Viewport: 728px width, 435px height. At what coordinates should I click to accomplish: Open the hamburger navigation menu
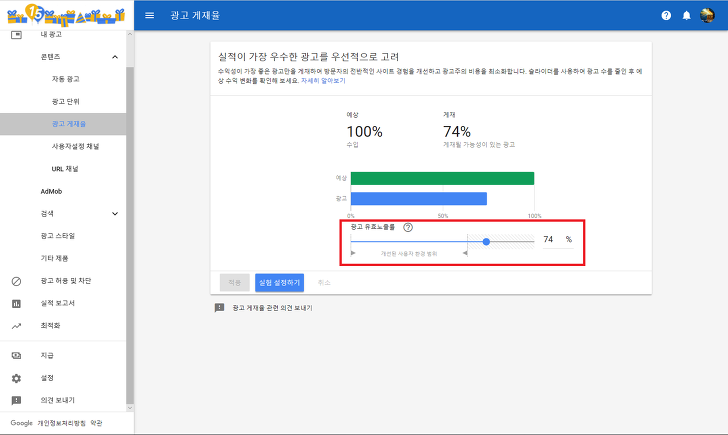tap(150, 15)
